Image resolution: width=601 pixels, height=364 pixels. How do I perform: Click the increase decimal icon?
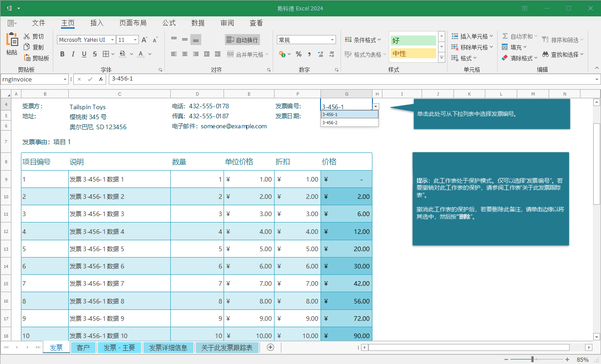tap(321, 54)
